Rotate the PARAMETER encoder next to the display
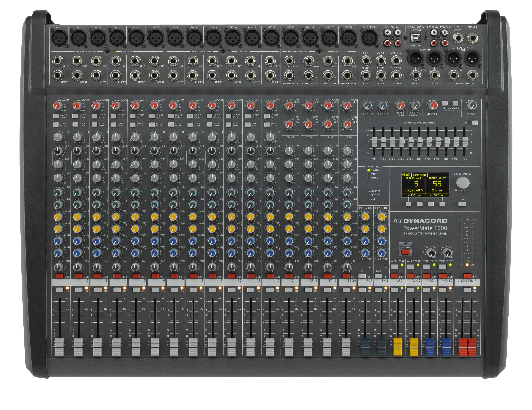The image size is (532, 410). pos(463,183)
